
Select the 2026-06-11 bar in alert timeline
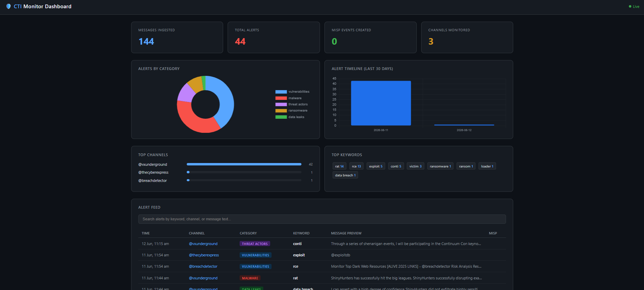tap(381, 103)
